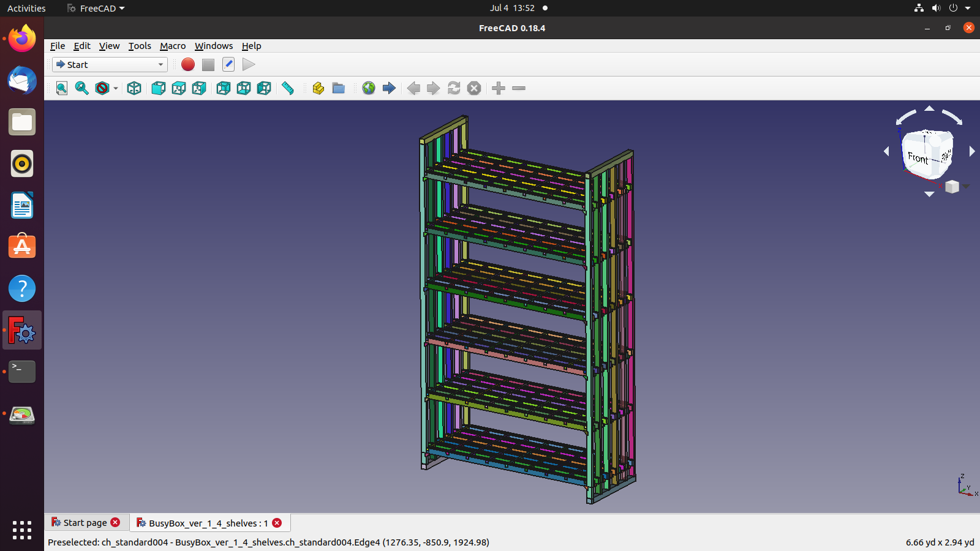
Task: Switch to isometric view icon
Action: pos(134,88)
